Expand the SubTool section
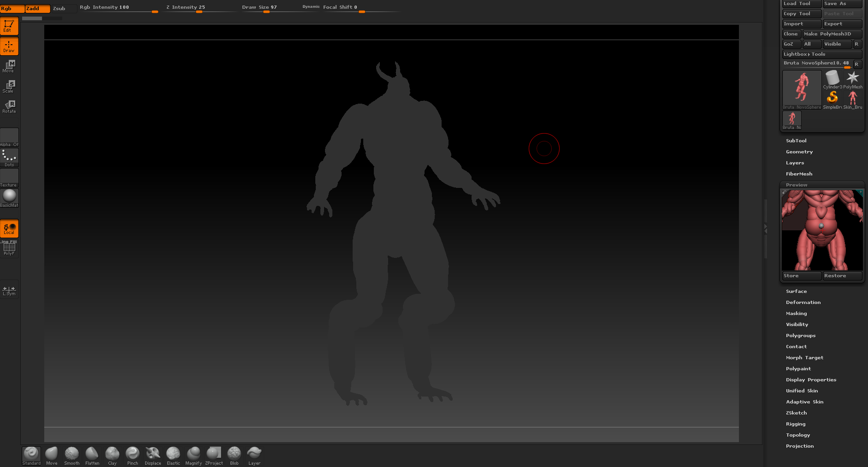The height and width of the screenshot is (467, 868). pyautogui.click(x=796, y=141)
